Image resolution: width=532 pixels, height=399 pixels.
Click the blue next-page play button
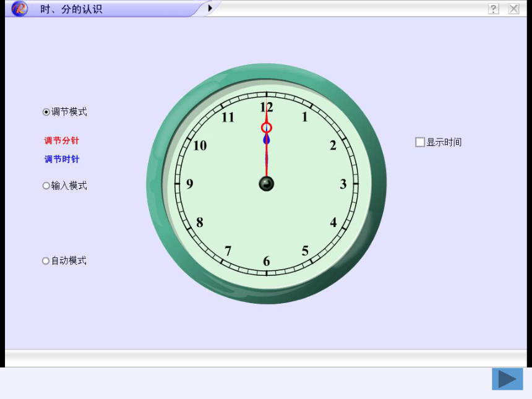pos(508,379)
